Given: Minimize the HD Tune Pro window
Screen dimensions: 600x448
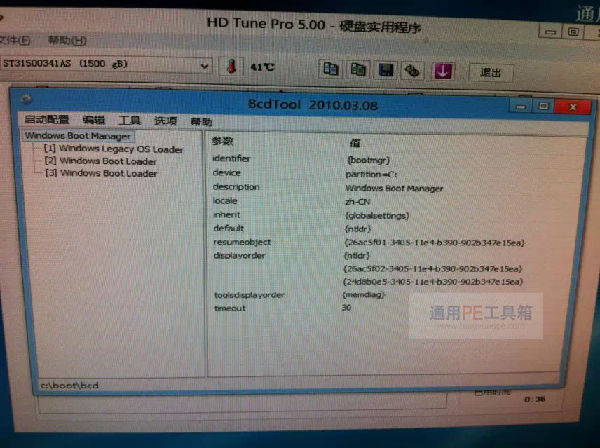Looking at the screenshot, I should click(549, 32).
